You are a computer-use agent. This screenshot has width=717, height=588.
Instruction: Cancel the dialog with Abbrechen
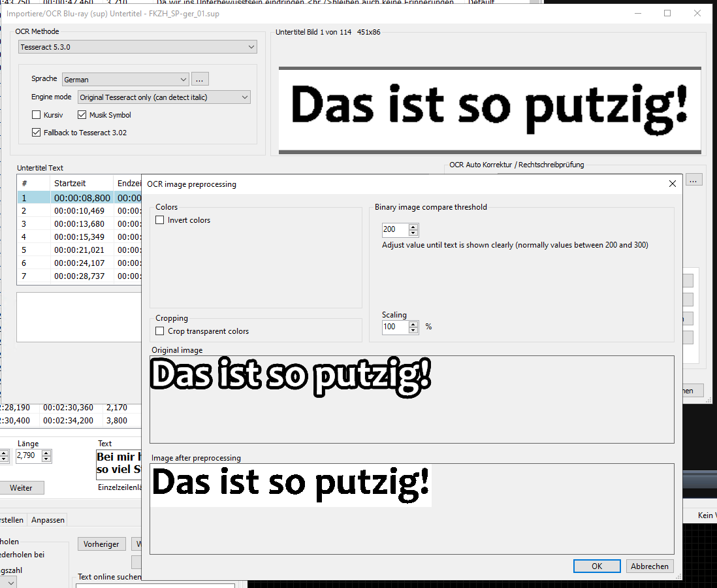click(649, 566)
